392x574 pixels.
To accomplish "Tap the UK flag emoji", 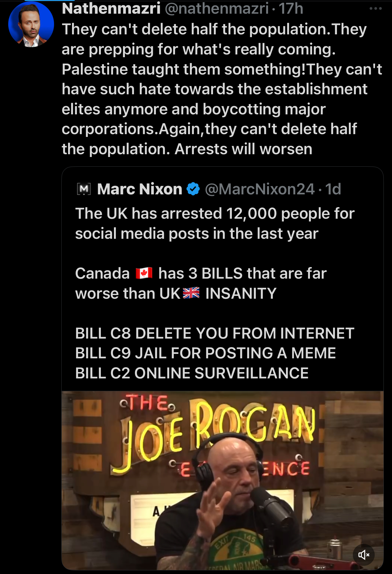I will tap(191, 293).
